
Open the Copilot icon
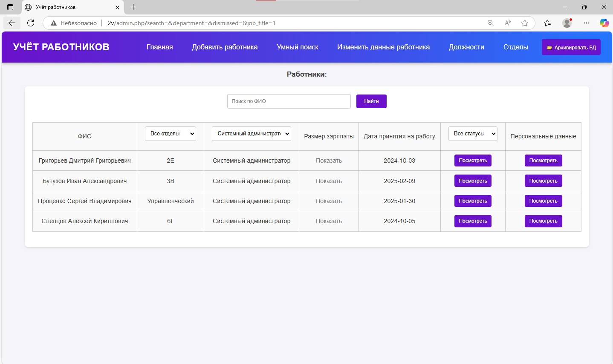click(604, 23)
